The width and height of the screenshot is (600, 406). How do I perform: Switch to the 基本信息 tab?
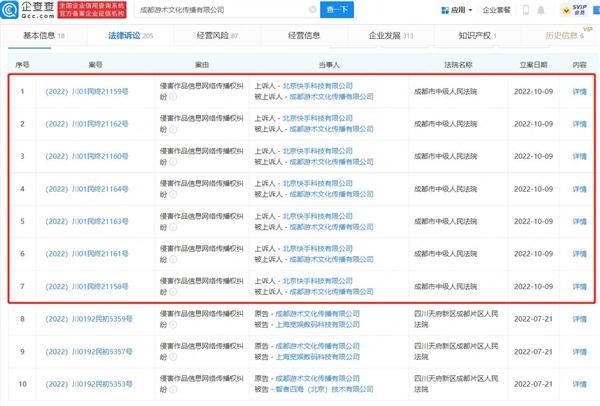coord(44,36)
